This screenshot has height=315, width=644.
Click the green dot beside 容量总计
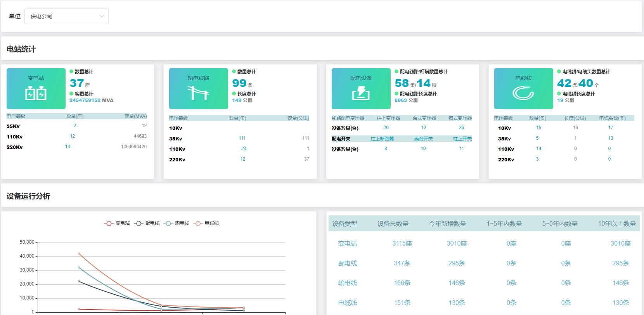tap(71, 93)
